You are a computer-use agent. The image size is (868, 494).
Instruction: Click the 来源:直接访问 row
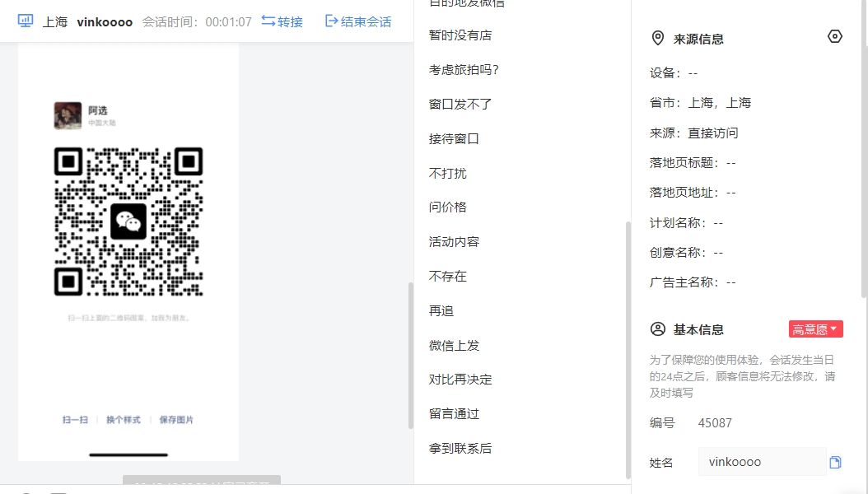tap(693, 133)
